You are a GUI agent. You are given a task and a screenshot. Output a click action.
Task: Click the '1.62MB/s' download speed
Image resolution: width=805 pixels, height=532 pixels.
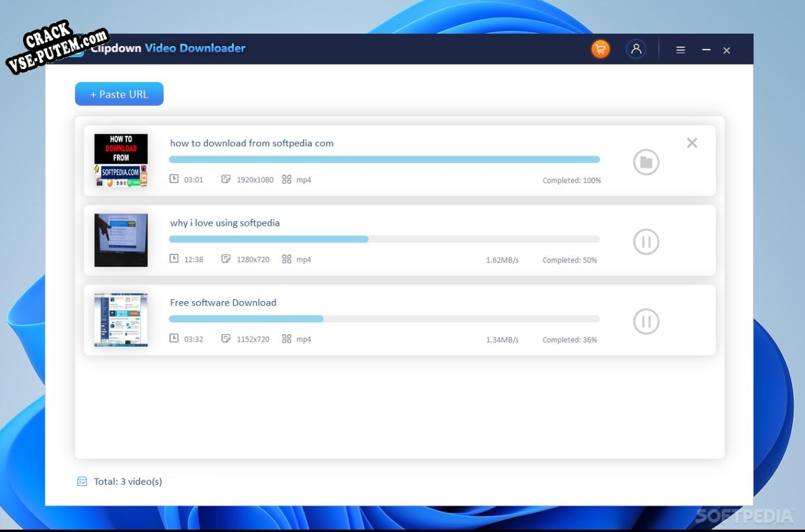pos(503,260)
